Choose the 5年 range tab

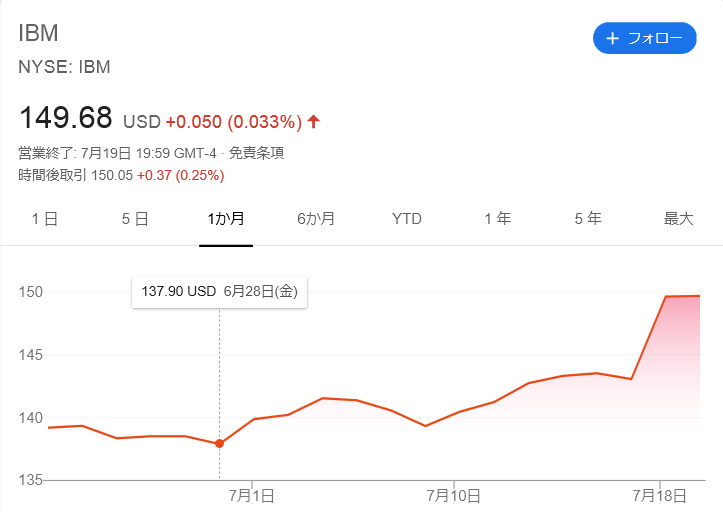[588, 219]
